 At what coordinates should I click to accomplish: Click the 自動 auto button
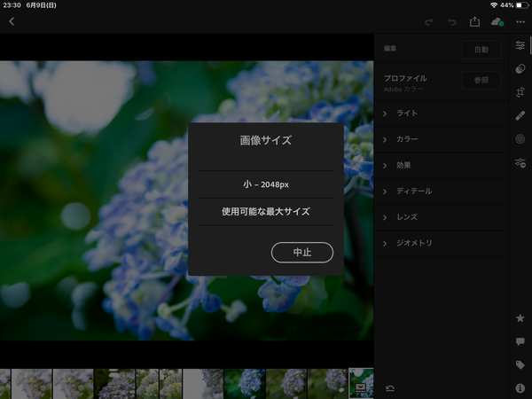pyautogui.click(x=481, y=50)
